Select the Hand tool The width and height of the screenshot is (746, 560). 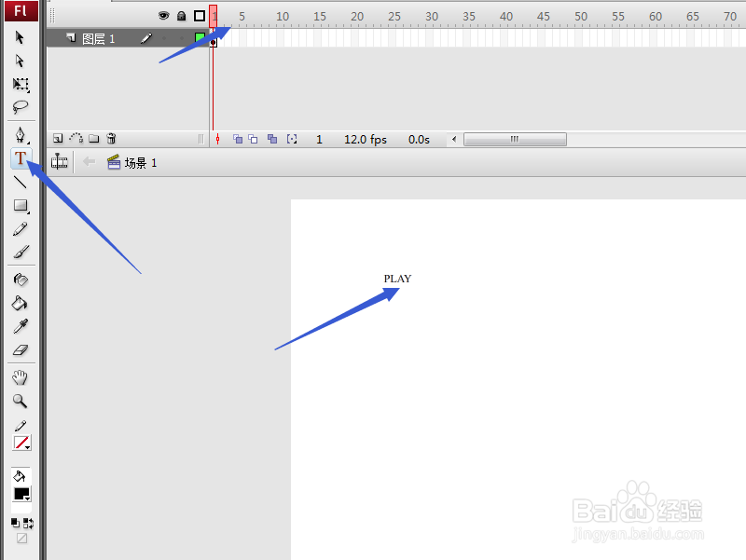pos(21,376)
